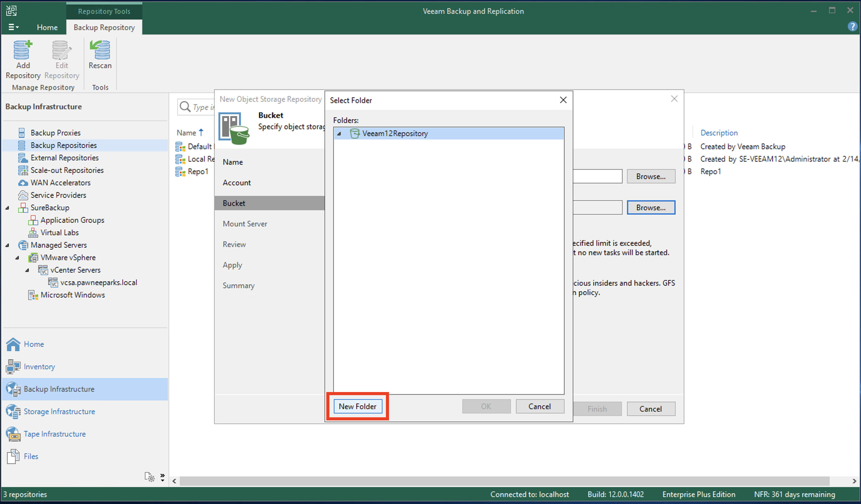The image size is (861, 504).
Task: Collapse the Managed Servers node
Action: pyautogui.click(x=7, y=245)
